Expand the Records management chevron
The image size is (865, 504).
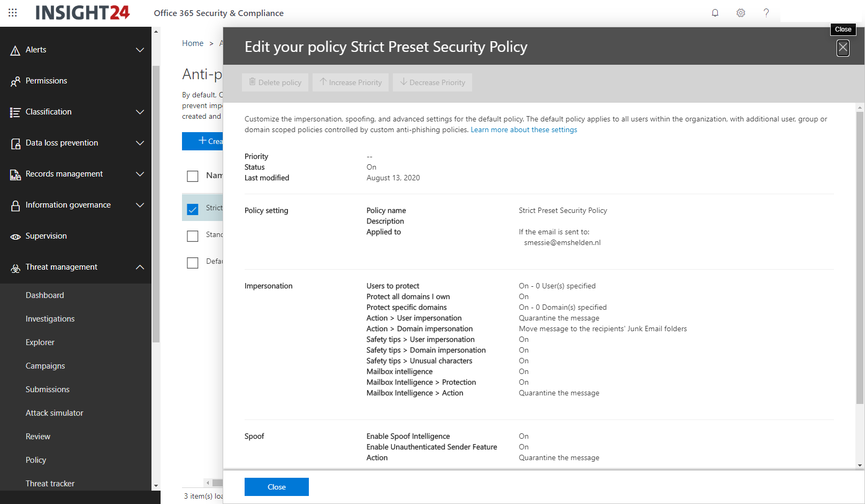[140, 174]
